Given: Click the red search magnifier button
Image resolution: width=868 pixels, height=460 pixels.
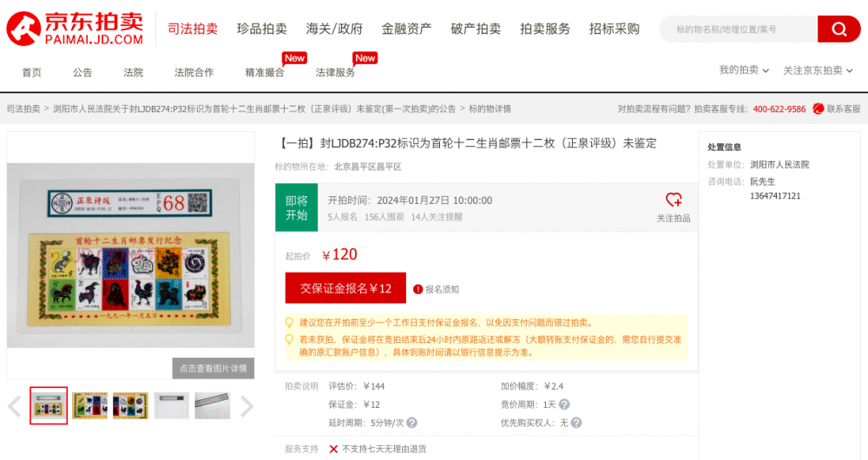Looking at the screenshot, I should click(838, 29).
